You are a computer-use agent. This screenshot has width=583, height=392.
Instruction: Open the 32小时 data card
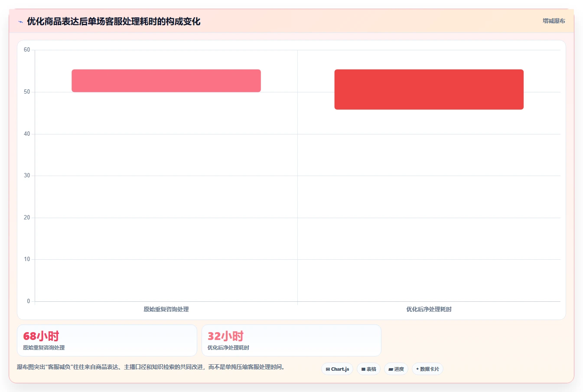click(291, 340)
